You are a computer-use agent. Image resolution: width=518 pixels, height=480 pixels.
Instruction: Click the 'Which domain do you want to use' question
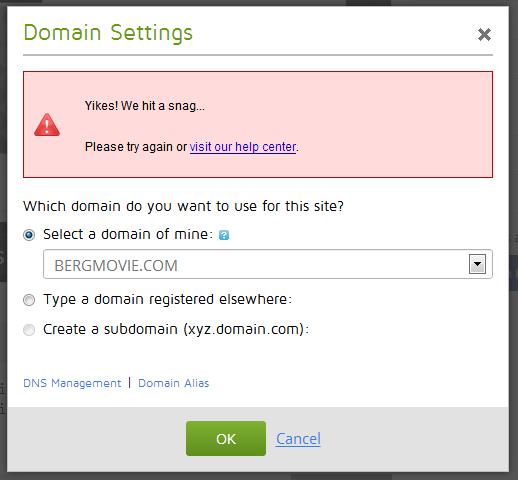[x=183, y=206]
